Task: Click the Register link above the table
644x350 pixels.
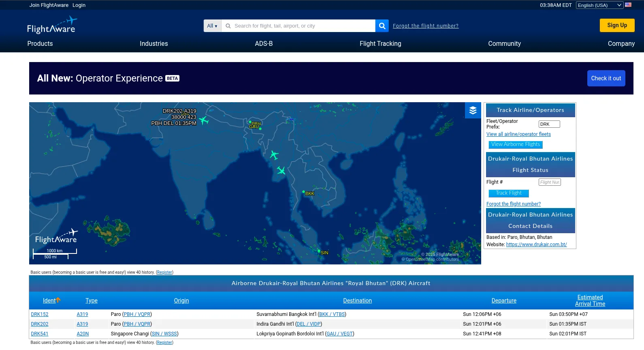Action: (x=164, y=273)
